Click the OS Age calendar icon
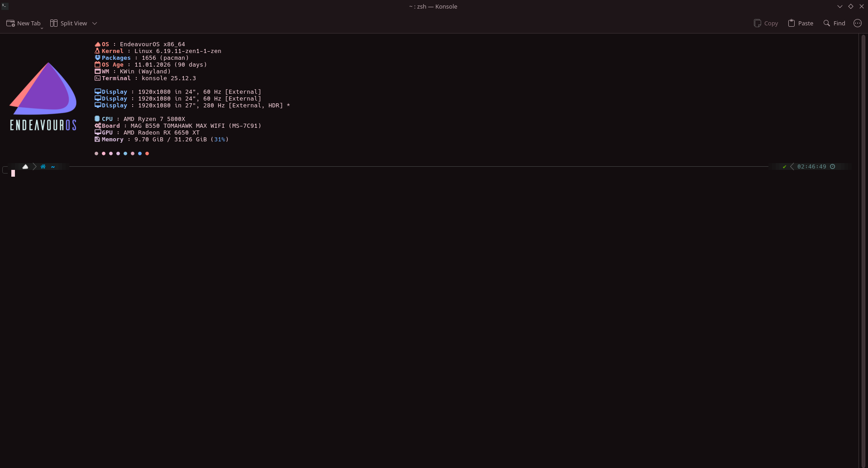Screen dimensions: 868x468 click(x=97, y=65)
